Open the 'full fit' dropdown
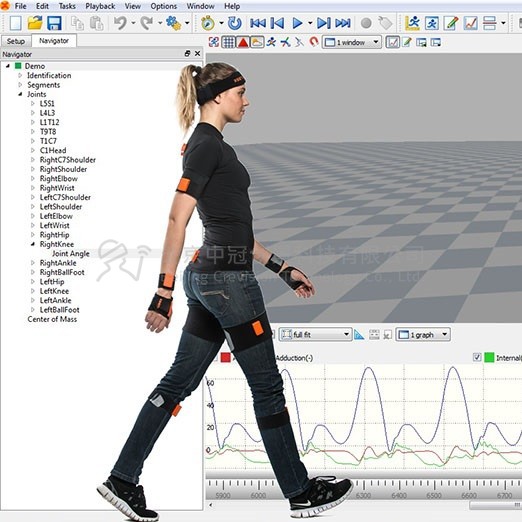Screen dimensions: 522x522 pyautogui.click(x=315, y=334)
